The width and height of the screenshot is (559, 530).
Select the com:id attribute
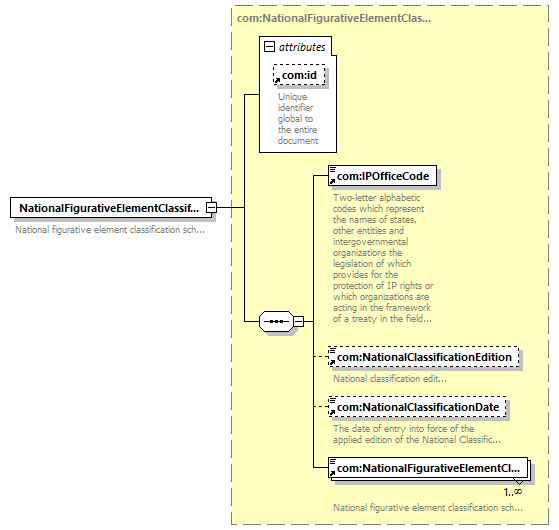coord(299,75)
